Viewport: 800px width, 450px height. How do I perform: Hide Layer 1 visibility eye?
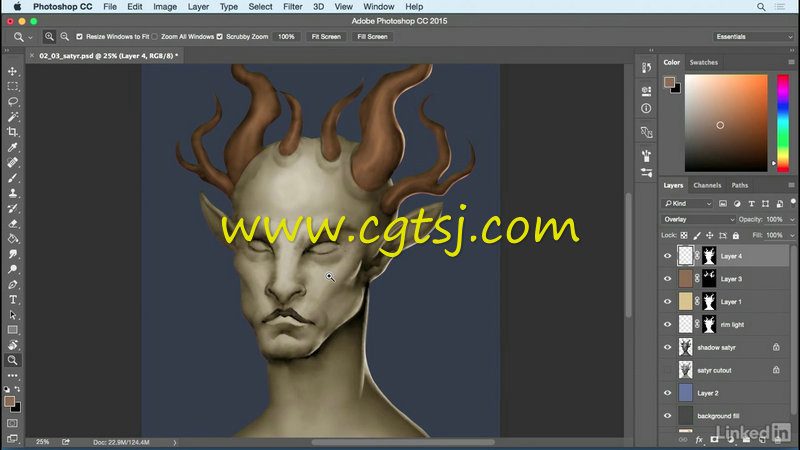coord(667,302)
